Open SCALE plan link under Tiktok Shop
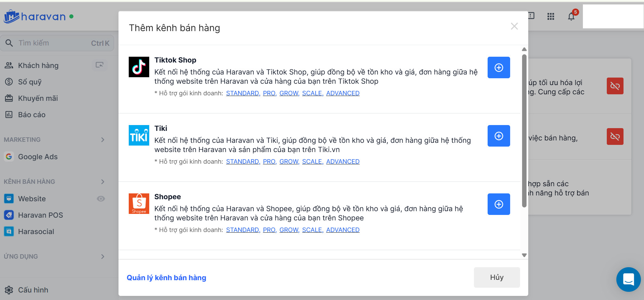644x300 pixels. tap(313, 93)
